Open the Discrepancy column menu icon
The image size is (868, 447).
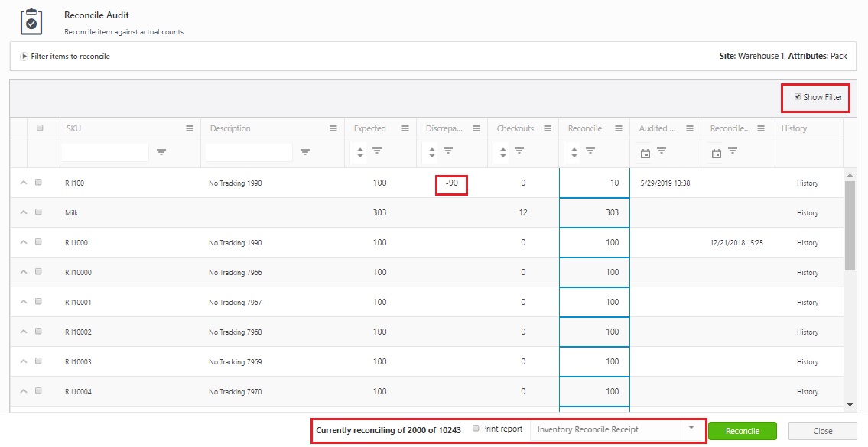coord(476,128)
